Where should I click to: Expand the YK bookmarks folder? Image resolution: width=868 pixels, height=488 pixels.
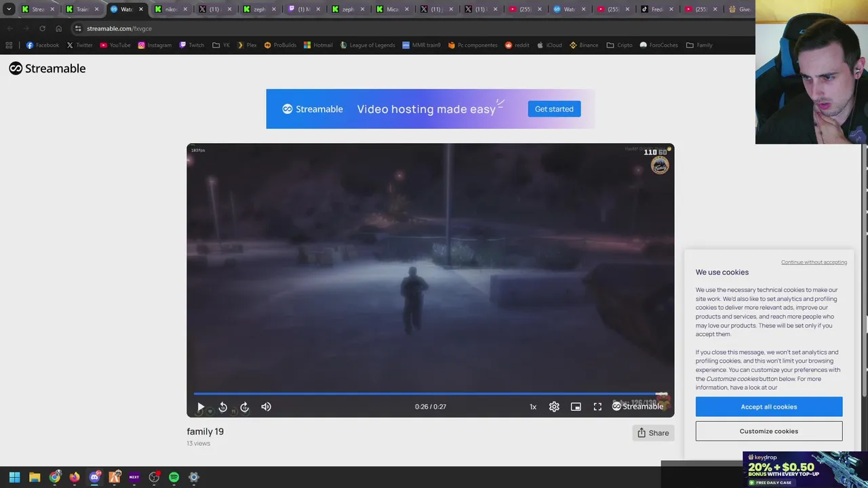[221, 45]
